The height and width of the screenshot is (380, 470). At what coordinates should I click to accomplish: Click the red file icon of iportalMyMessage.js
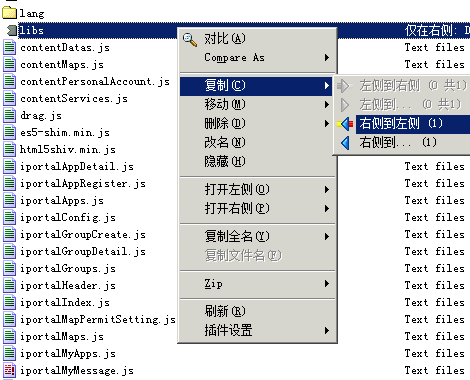pyautogui.click(x=9, y=371)
